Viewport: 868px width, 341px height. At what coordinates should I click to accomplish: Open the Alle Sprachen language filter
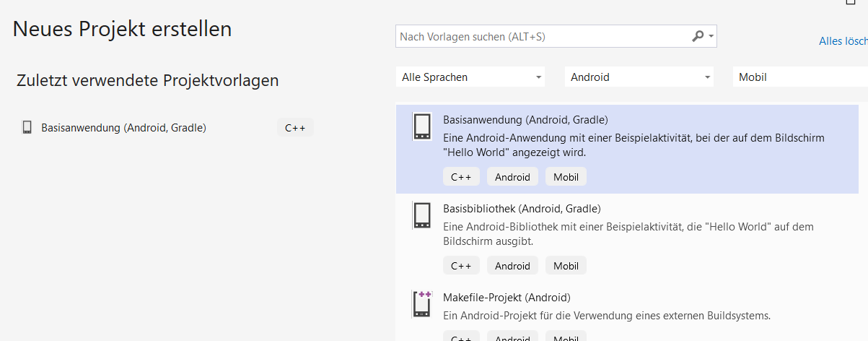click(x=470, y=77)
